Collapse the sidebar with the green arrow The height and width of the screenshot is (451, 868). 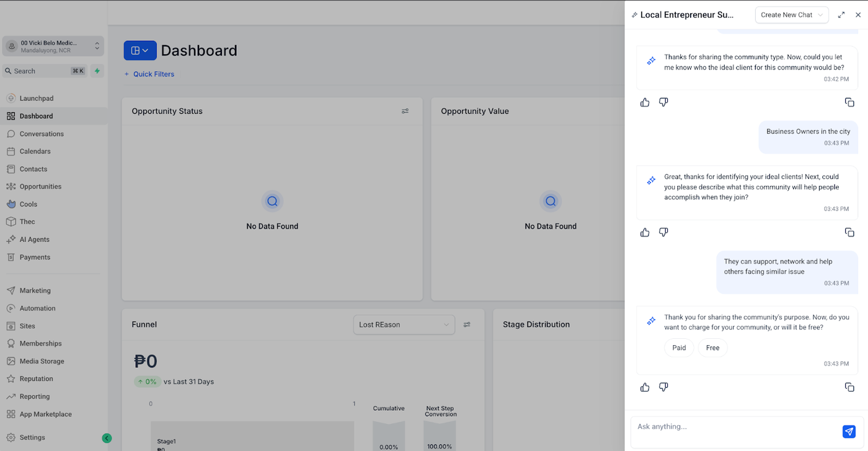click(107, 438)
